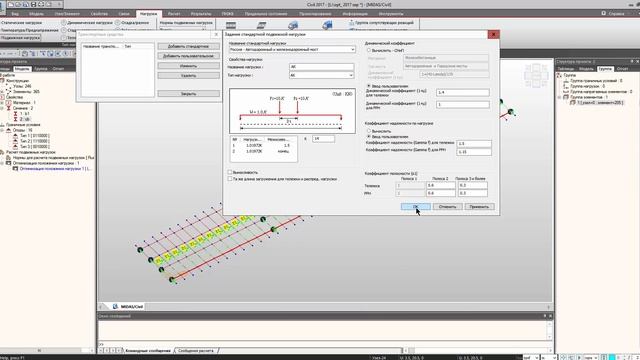
Task: Select Ввод пользователем radio under dynamic coefficient
Action: (369, 86)
